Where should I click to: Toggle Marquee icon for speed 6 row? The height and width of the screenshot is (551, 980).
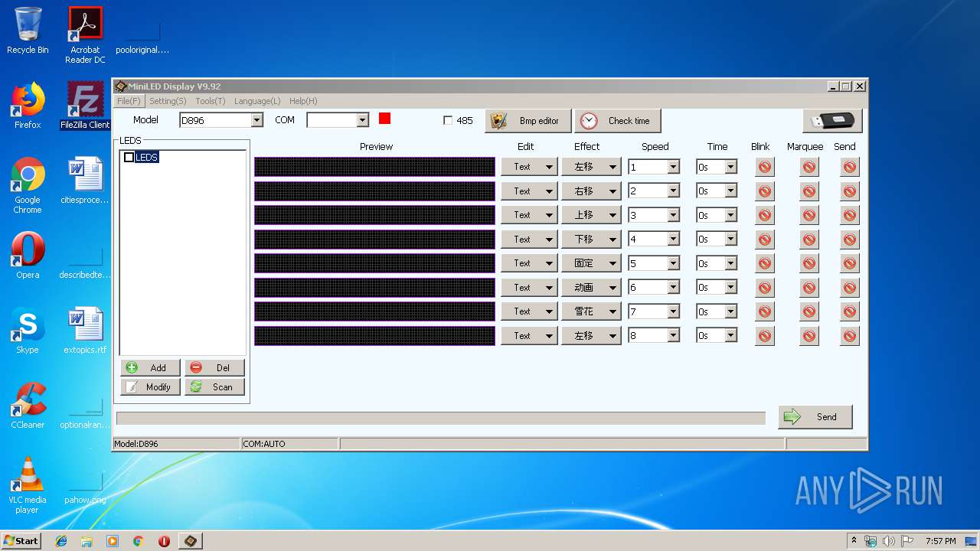[809, 288]
